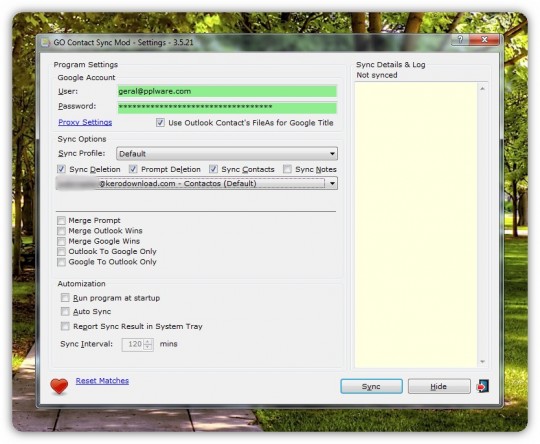This screenshot has height=444, width=540.
Task: Enable the Sync Notes checkbox
Action: coord(287,169)
